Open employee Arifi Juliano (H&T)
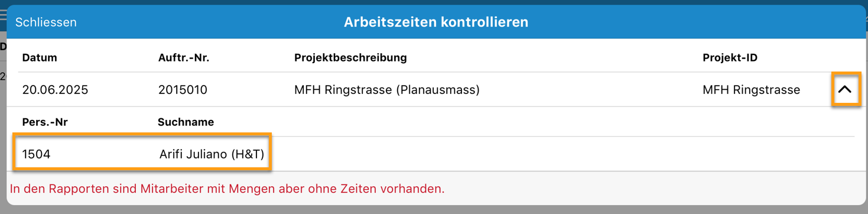Viewport: 868px width, 214px height. (212, 154)
